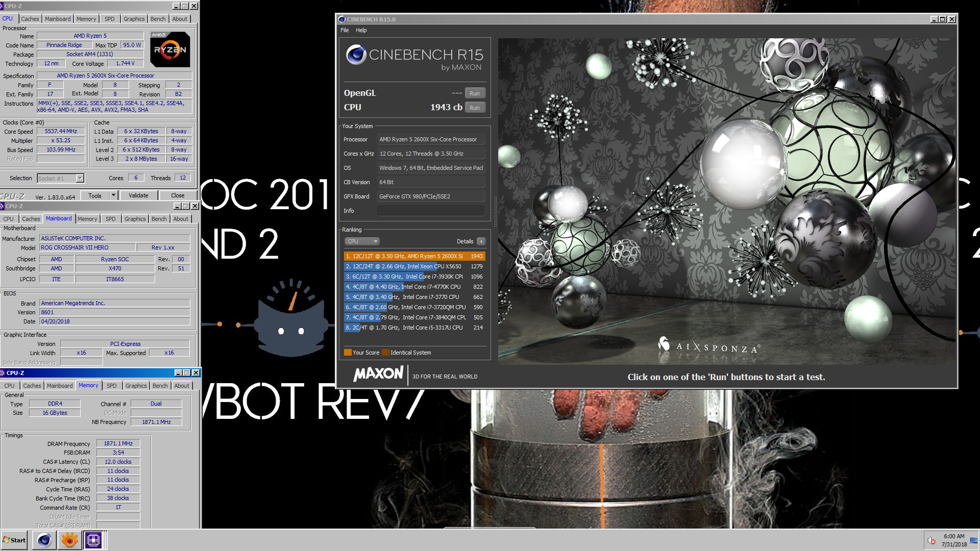Run the OpenGL benchmark

[x=475, y=93]
